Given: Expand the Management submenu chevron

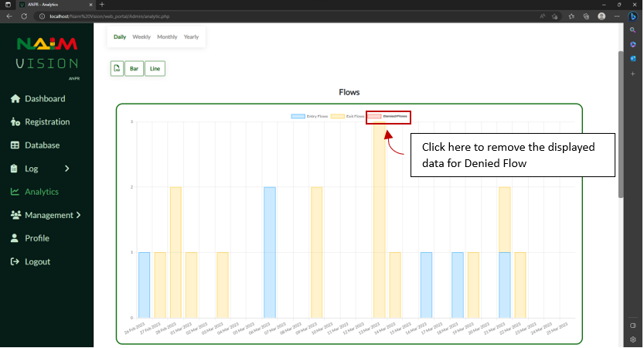Looking at the screenshot, I should click(78, 215).
